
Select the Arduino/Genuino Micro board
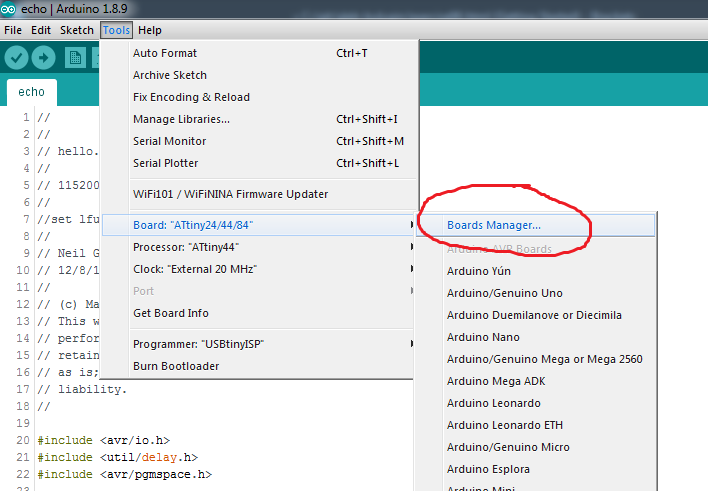tap(536, 447)
